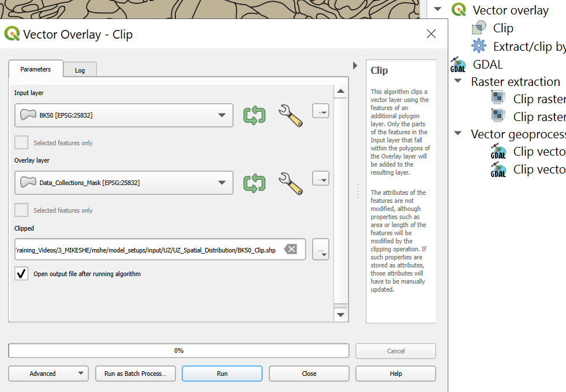Click GDAL provider icon in toolbox

coord(458,64)
